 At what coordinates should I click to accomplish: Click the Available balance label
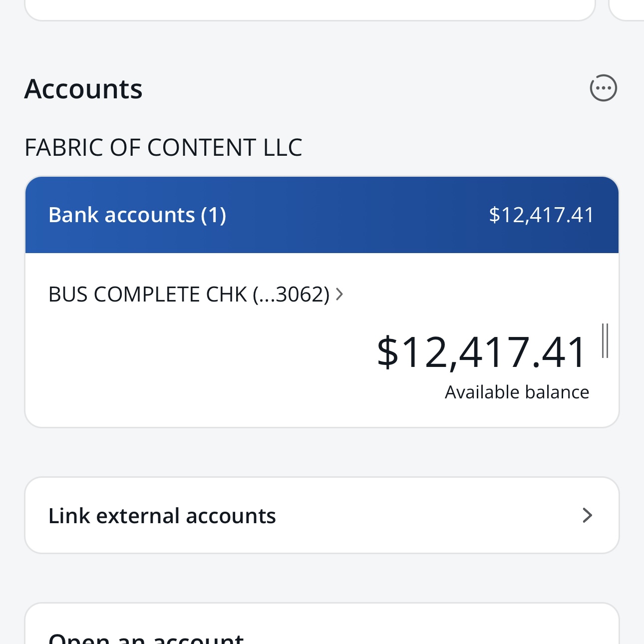(517, 392)
